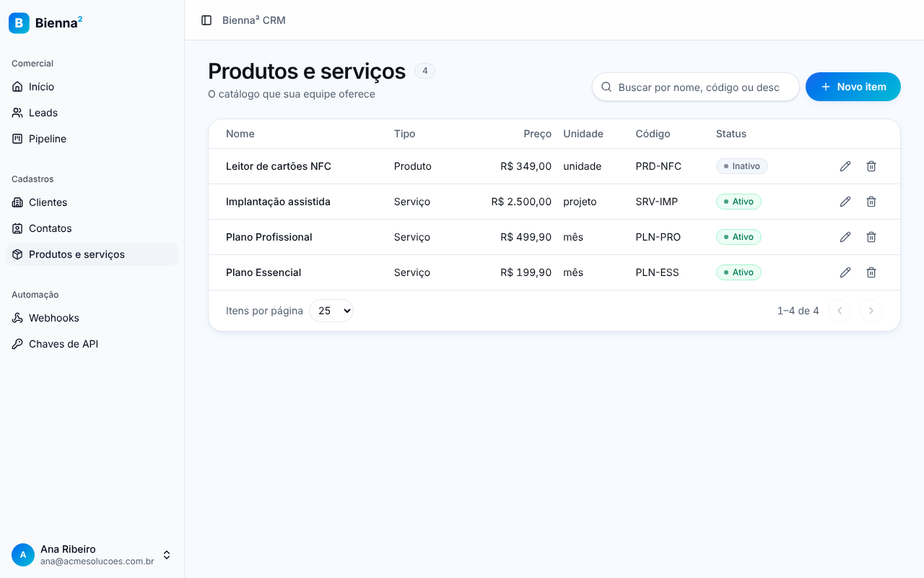Delete the Plano Essencial item

pyautogui.click(x=871, y=272)
